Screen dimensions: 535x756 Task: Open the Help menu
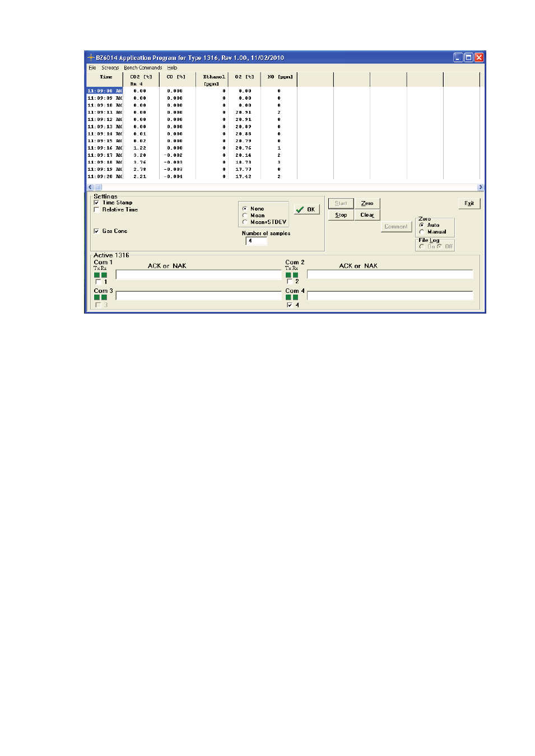point(172,68)
